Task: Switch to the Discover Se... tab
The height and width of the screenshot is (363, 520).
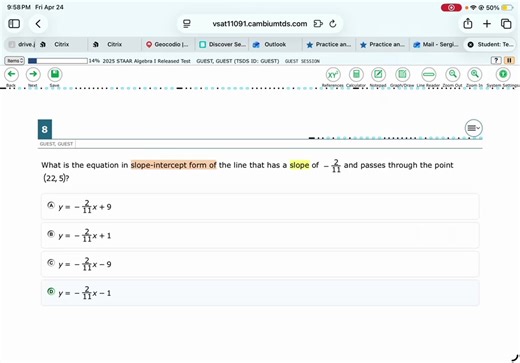Action: point(222,44)
